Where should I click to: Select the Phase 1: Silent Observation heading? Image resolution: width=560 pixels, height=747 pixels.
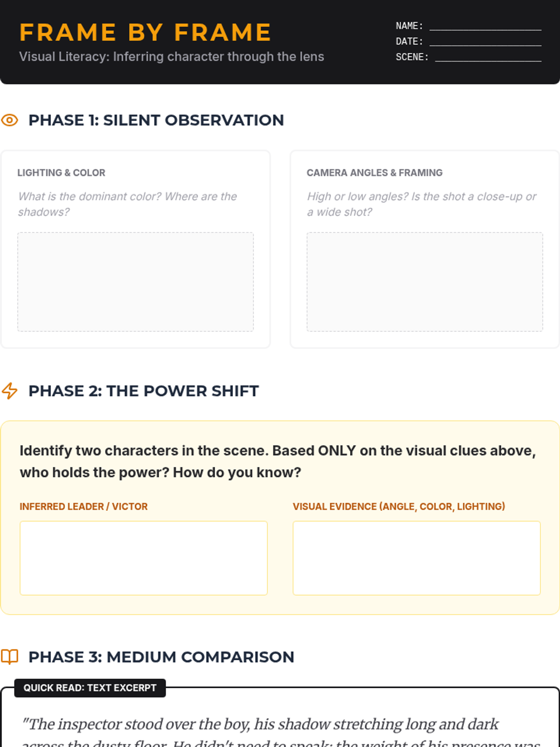(156, 120)
